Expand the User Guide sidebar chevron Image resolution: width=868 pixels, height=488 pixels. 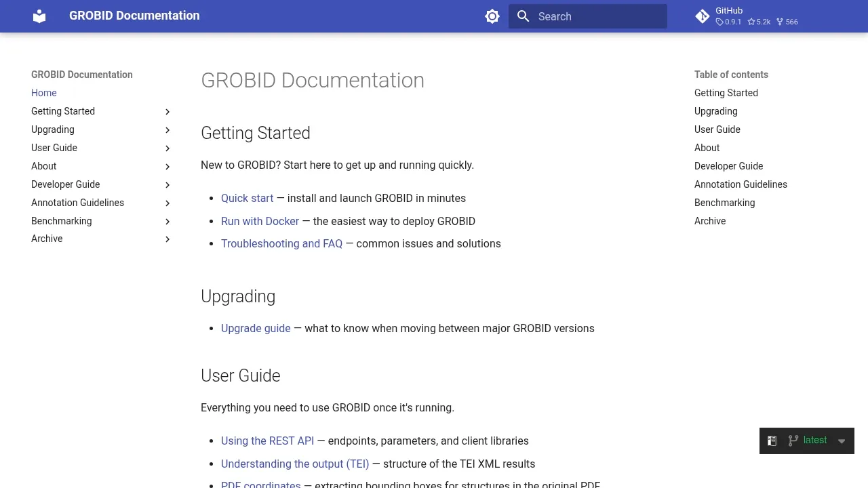167,148
